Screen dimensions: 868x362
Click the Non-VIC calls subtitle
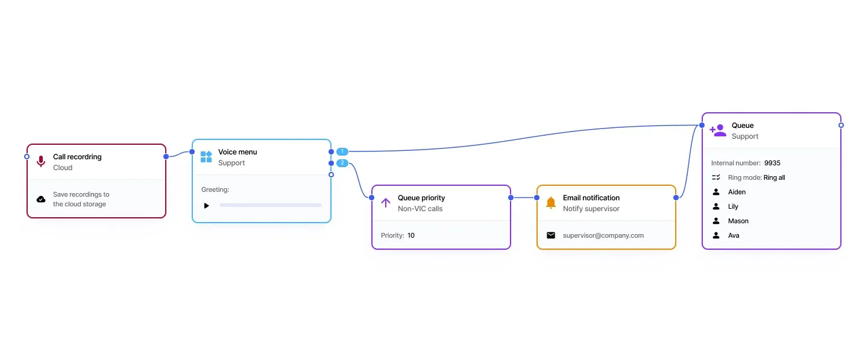[420, 209]
